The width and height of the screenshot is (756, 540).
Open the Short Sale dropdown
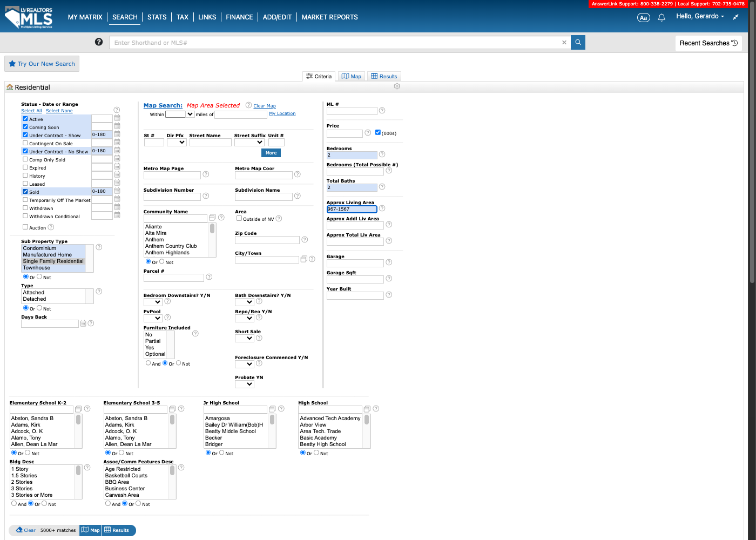click(x=244, y=338)
